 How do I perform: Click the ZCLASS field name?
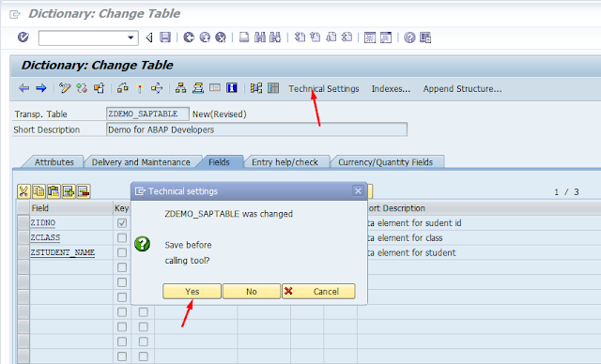pyautogui.click(x=45, y=237)
